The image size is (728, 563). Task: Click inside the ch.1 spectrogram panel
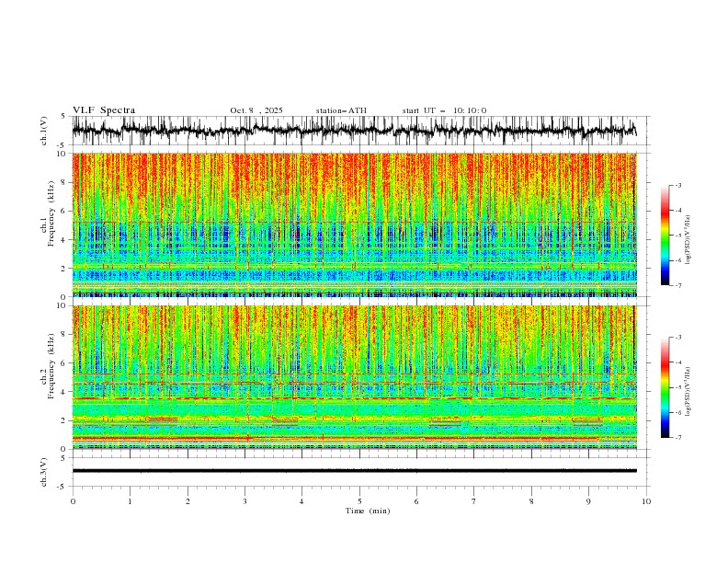[354, 224]
